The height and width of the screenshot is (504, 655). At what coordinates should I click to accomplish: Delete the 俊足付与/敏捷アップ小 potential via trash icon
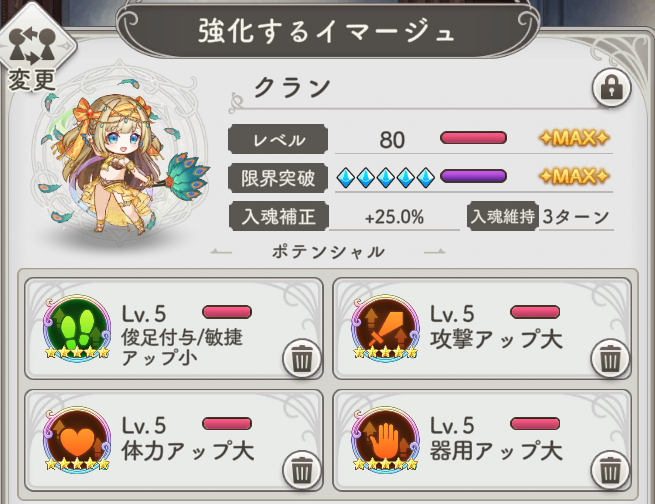(x=302, y=358)
